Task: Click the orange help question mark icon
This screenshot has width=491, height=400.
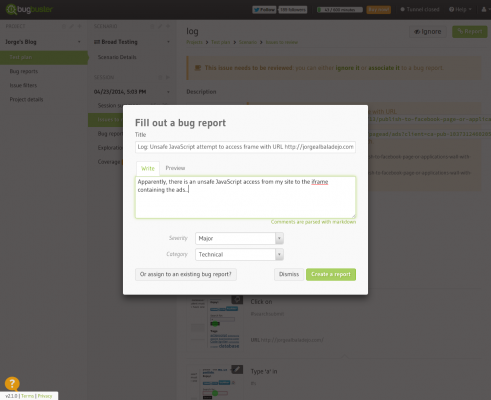Action: [x=12, y=384]
